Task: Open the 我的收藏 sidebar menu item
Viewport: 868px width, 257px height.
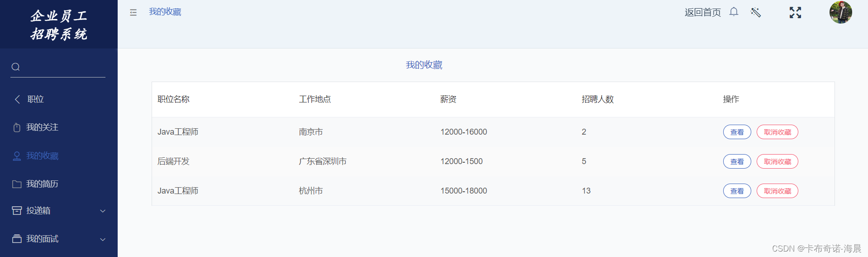Action: tap(42, 156)
